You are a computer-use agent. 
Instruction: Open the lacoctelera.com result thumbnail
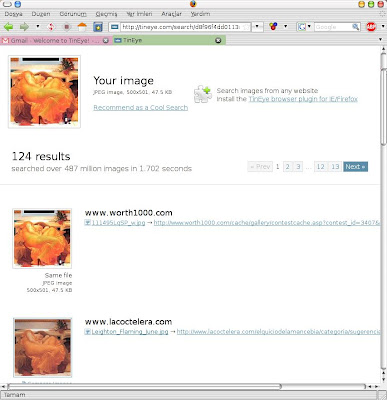tap(43, 347)
